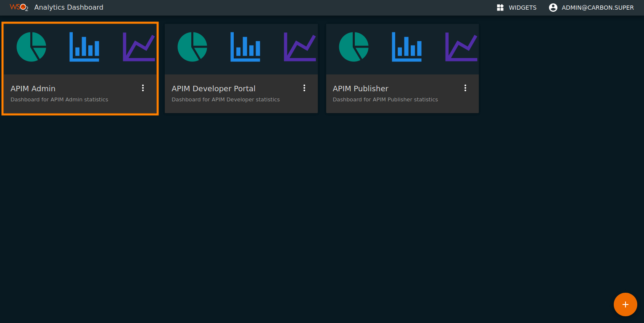The height and width of the screenshot is (323, 644).
Task: Open the APIM Publisher dashboard title
Action: point(361,89)
